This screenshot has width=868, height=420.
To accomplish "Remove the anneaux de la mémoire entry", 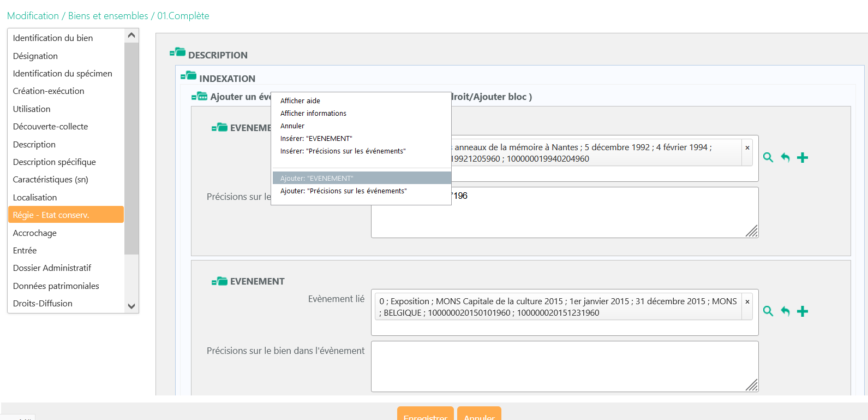I will click(x=747, y=148).
